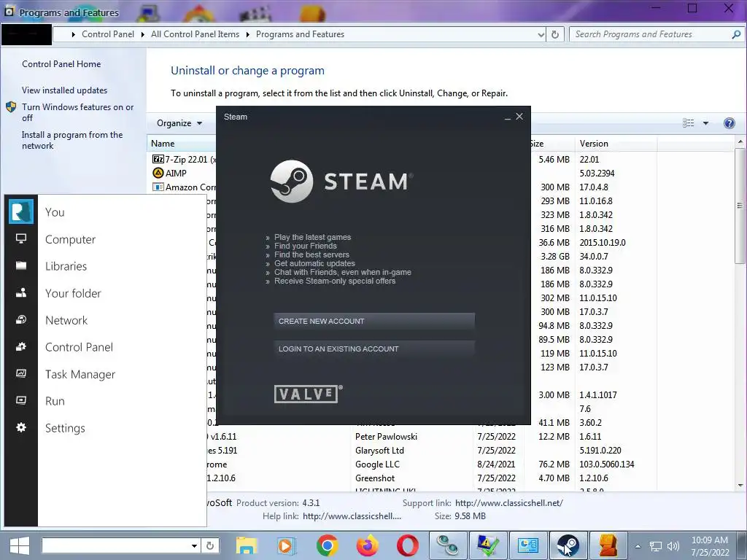Viewport: 747px width, 560px height.
Task: Expand the view options dropdown arrow
Action: point(705,123)
